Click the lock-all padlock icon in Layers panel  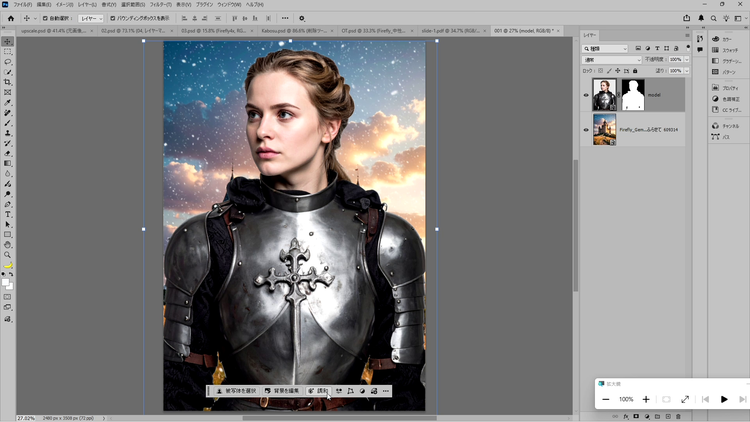pos(635,71)
